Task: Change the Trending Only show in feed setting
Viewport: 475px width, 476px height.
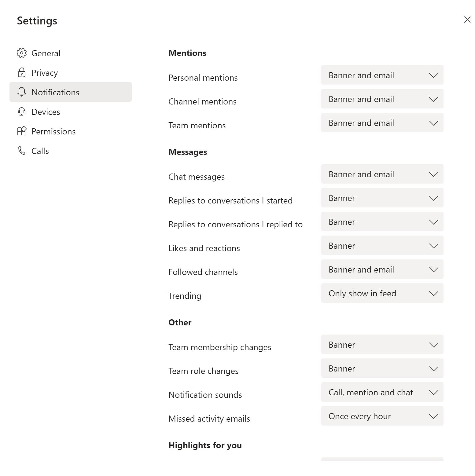Action: (382, 293)
